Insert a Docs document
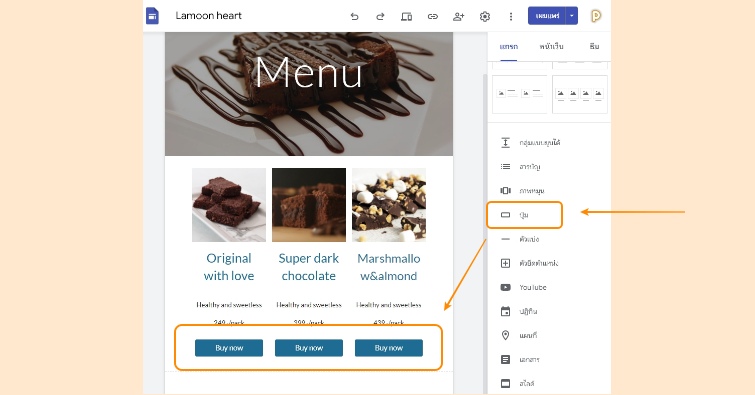This screenshot has width=755, height=395. (x=520, y=359)
